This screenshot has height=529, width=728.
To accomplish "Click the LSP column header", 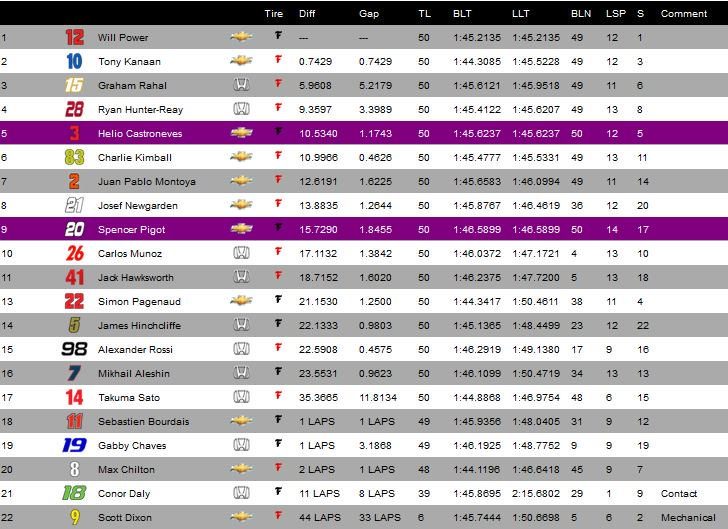I will pos(616,13).
